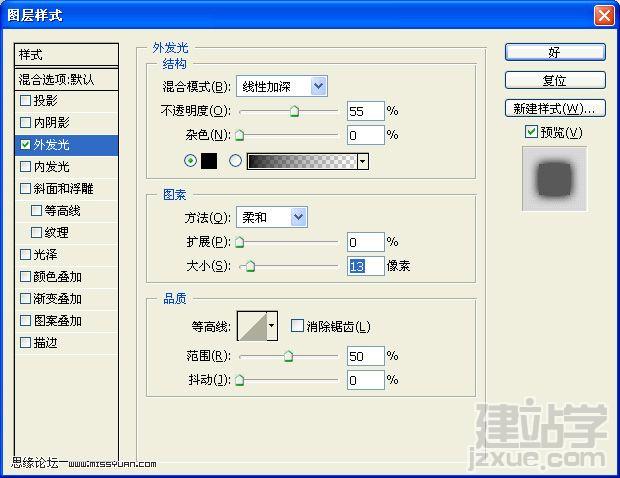This screenshot has width=620, height=478.
Task: Uncheck the 预览 preview checkbox
Action: click(x=531, y=132)
